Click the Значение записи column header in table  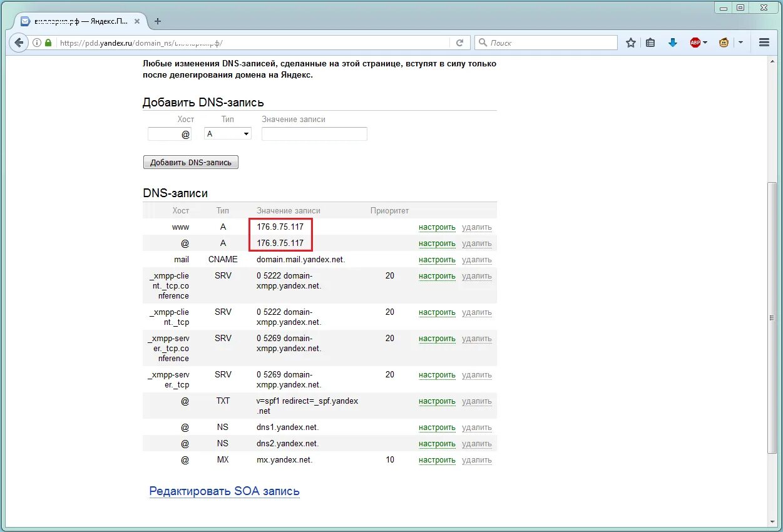[x=289, y=211]
